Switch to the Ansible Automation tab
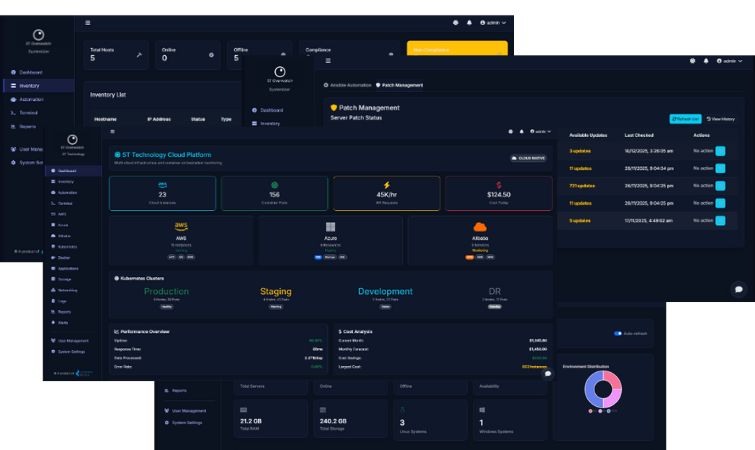 point(347,85)
